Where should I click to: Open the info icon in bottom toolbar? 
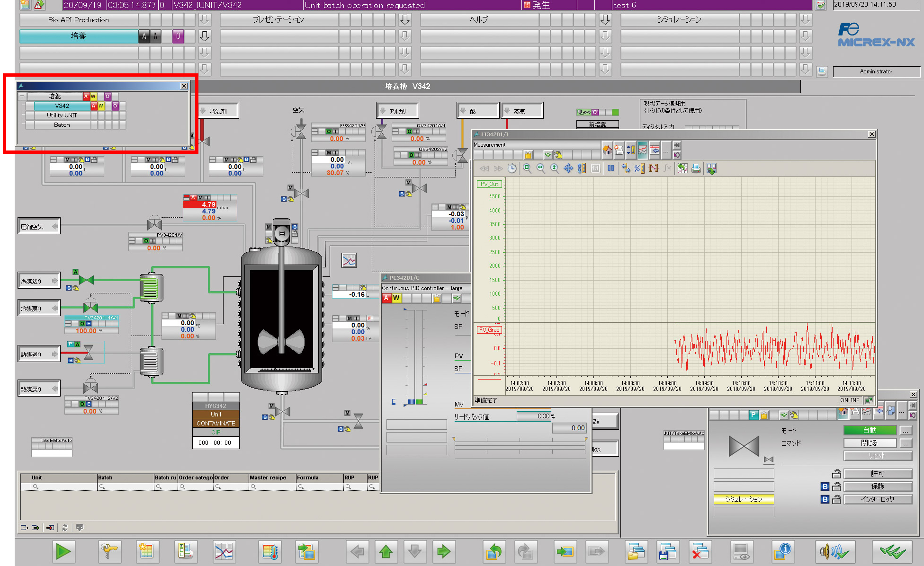tap(783, 551)
